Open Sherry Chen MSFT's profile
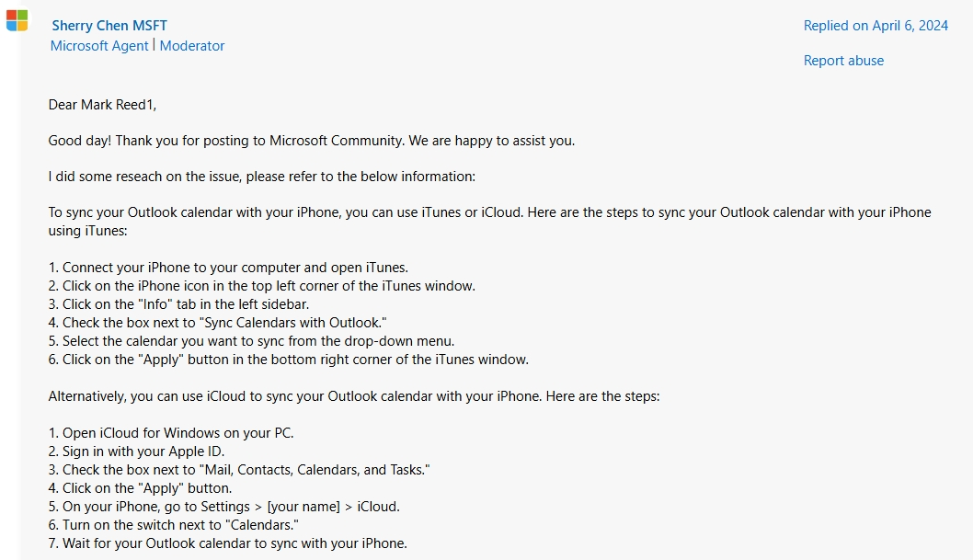 [109, 26]
